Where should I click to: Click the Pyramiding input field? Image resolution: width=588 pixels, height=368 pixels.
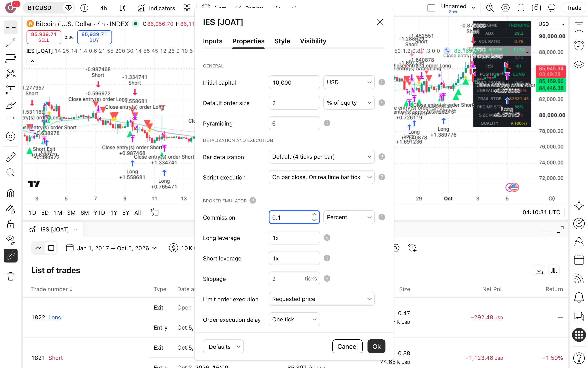pyautogui.click(x=294, y=123)
